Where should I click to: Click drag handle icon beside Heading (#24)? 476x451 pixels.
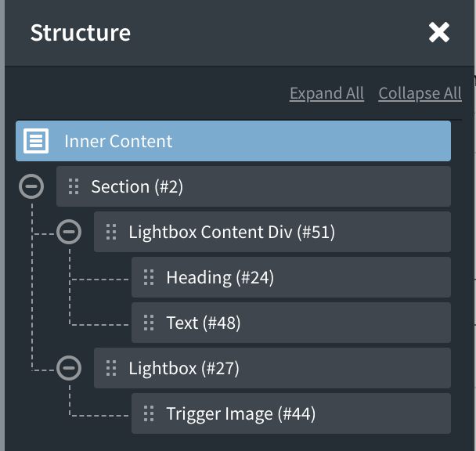tap(149, 277)
